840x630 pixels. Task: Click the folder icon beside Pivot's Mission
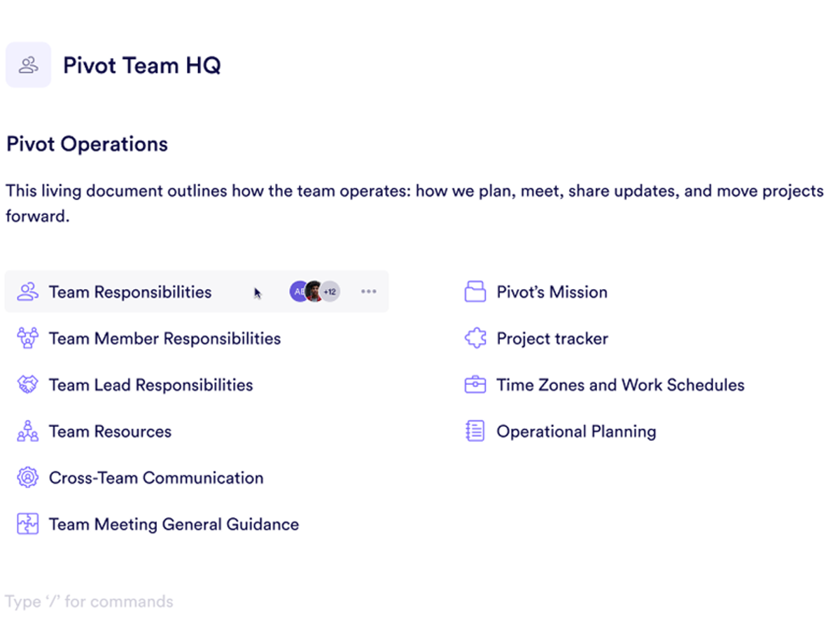pyautogui.click(x=475, y=292)
